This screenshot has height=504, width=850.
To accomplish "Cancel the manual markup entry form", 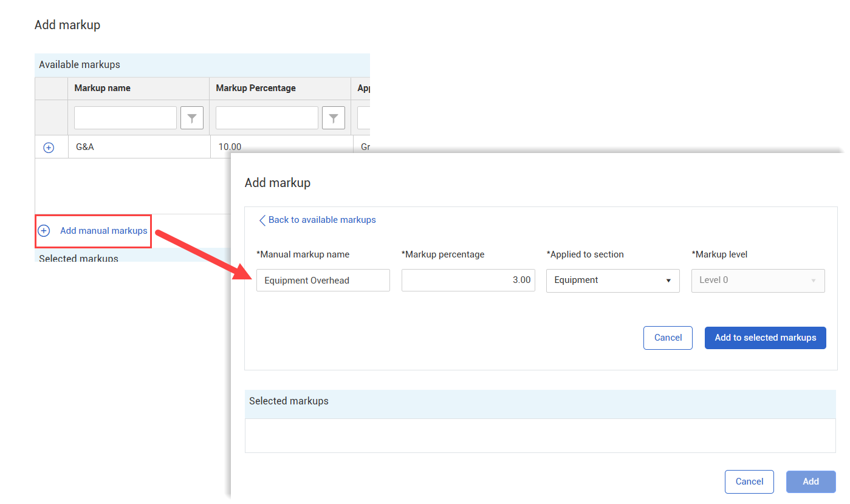I will tap(668, 338).
